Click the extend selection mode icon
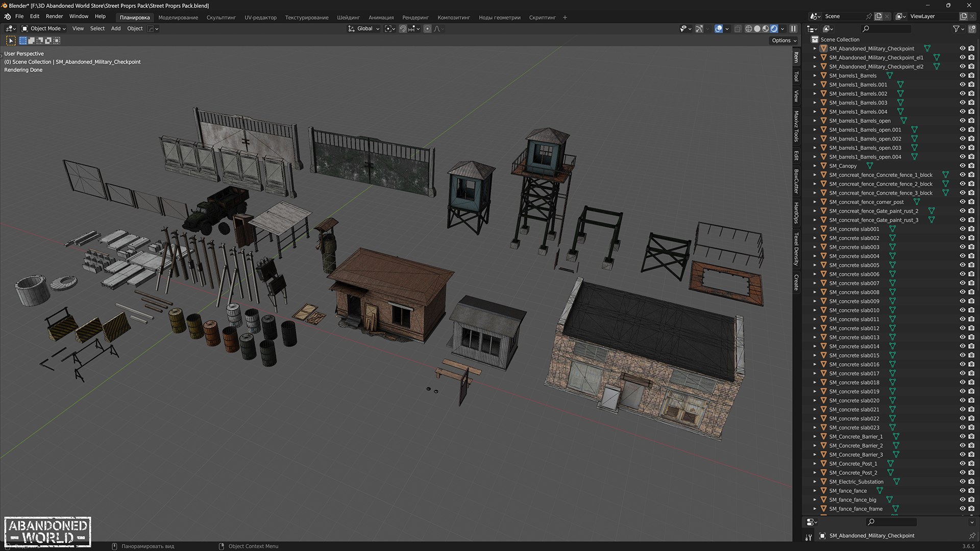The width and height of the screenshot is (980, 551). (x=32, y=40)
